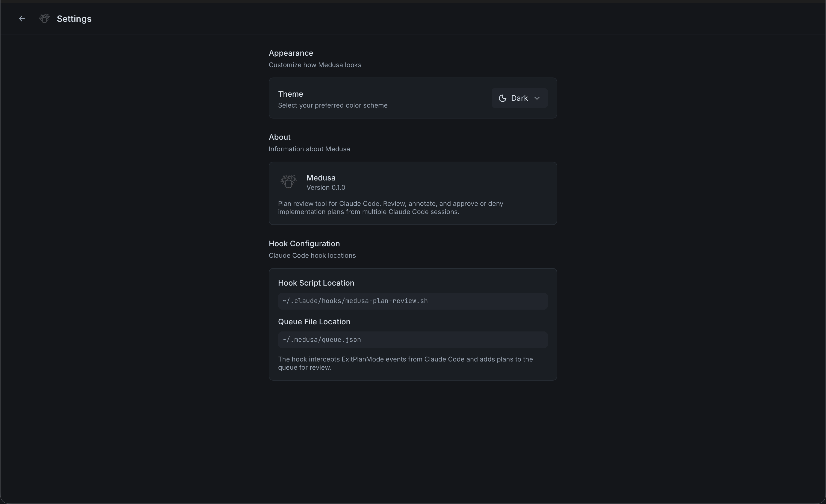Click the Appearance section heading
This screenshot has height=504, width=826.
(291, 53)
